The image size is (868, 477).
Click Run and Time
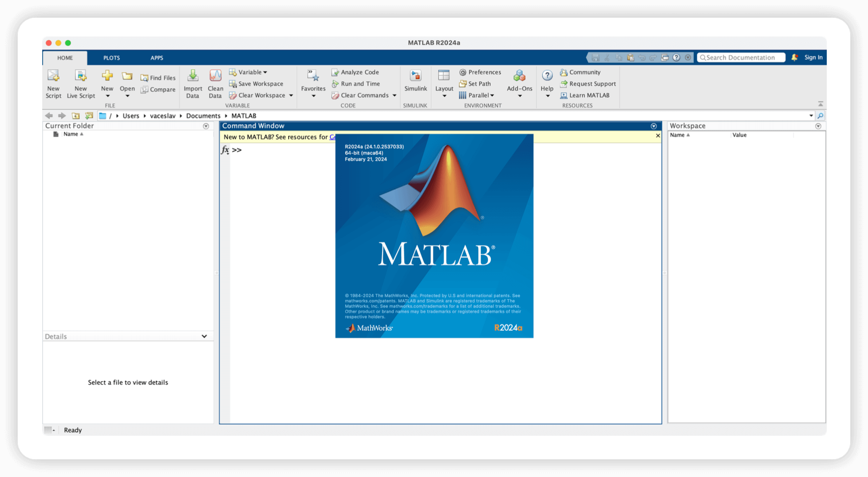tap(355, 84)
